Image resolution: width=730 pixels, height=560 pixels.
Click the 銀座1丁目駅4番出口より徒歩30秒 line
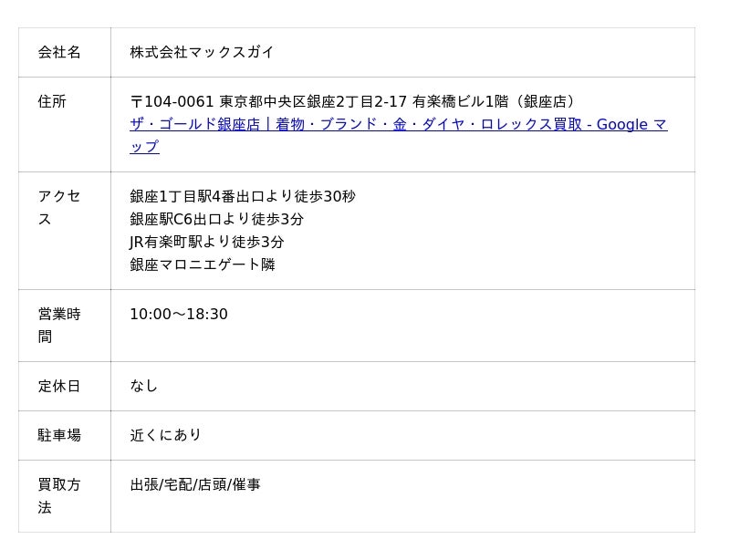243,196
